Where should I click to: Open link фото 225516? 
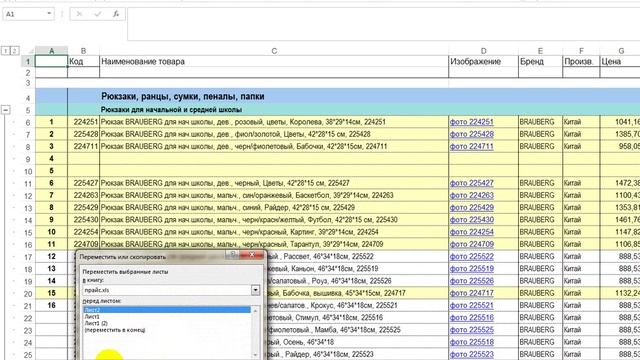click(x=471, y=318)
